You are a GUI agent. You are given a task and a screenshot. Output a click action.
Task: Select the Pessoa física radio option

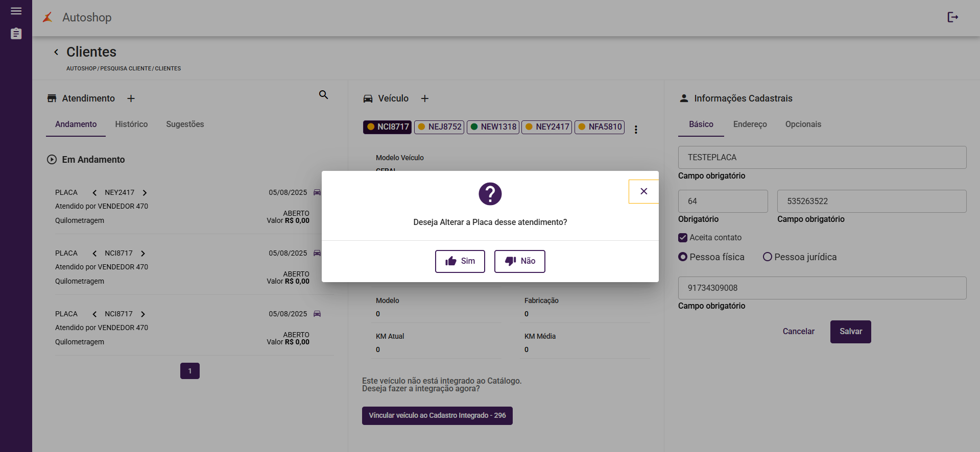click(683, 257)
